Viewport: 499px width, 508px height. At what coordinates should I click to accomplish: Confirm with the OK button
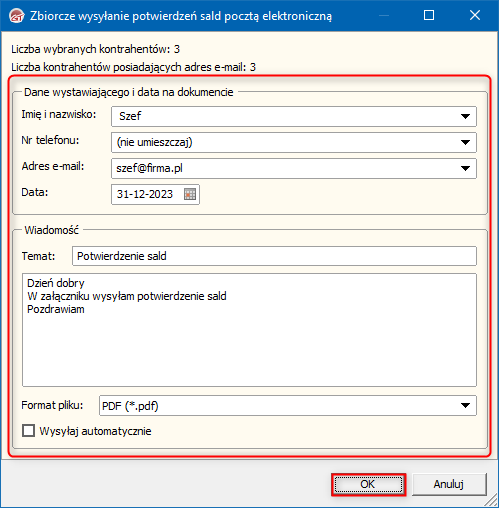pyautogui.click(x=369, y=484)
